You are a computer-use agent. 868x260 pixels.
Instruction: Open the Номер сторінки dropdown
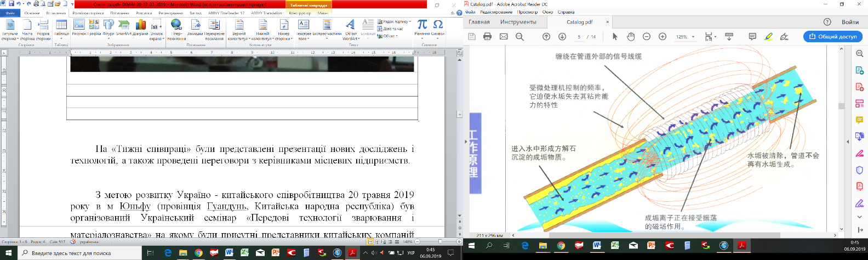point(283,30)
